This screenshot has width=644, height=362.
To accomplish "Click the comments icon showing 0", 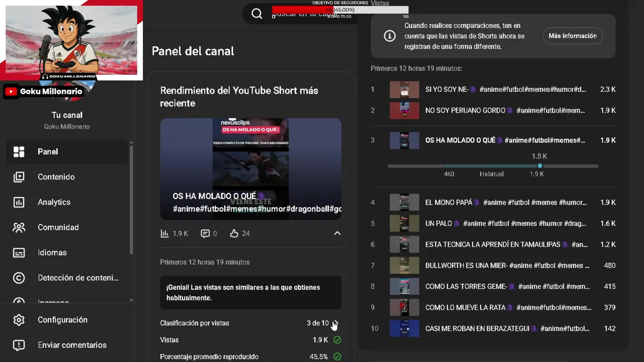I will click(205, 233).
